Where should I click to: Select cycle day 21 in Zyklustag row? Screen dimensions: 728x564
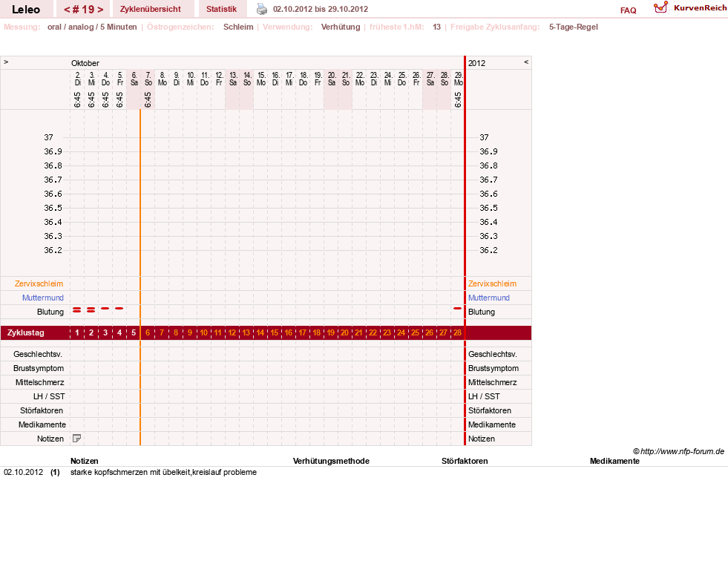pos(359,332)
